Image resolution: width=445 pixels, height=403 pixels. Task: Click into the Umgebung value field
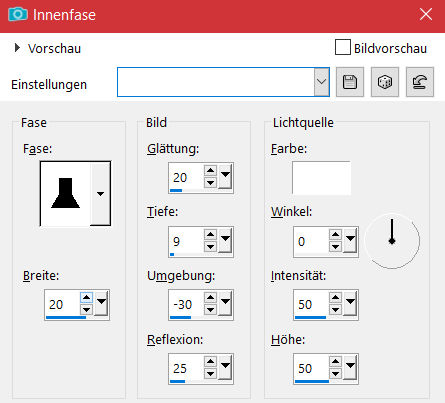(x=186, y=304)
